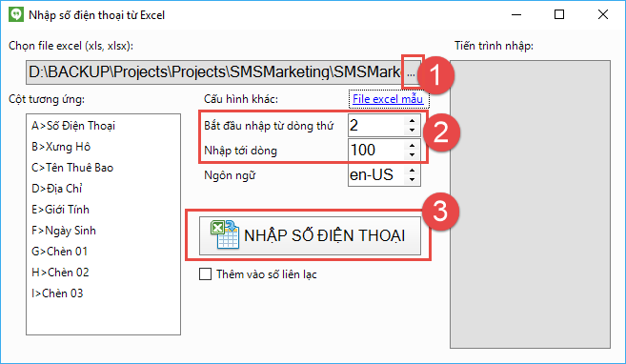Click the 'Tiến trình nhập' progress panel
The width and height of the screenshot is (626, 364).
530,204
